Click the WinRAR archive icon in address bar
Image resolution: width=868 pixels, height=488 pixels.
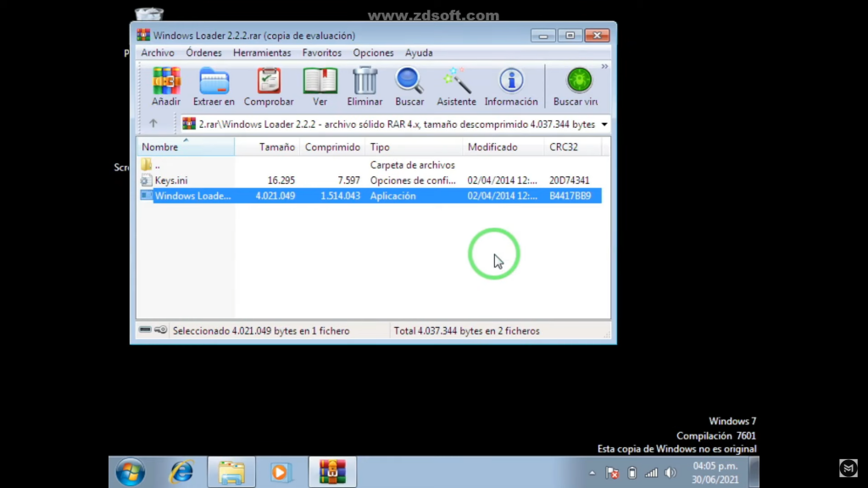(189, 124)
